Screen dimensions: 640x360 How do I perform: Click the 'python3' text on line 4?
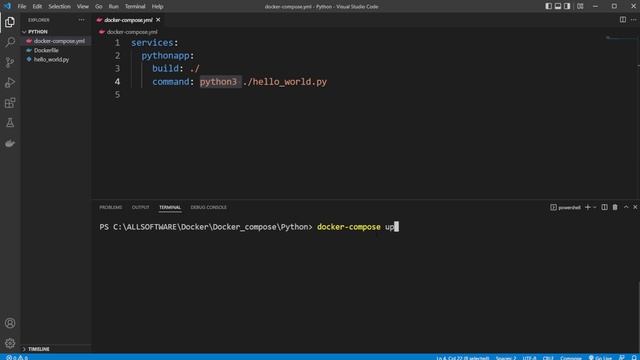tap(218, 82)
